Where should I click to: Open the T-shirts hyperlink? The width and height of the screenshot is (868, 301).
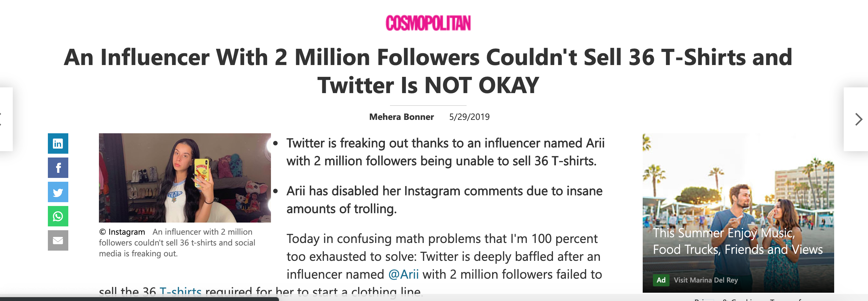(x=180, y=291)
